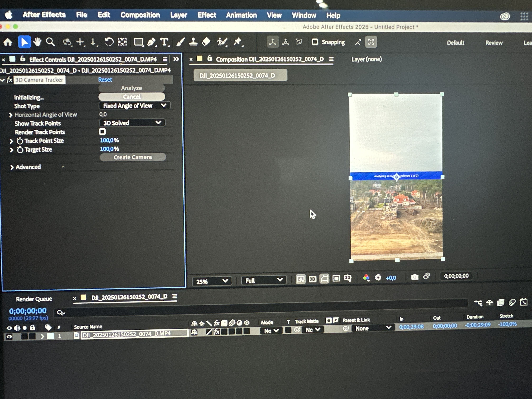The width and height of the screenshot is (532, 399).
Task: Toggle the Snapping checkbox
Action: (x=315, y=42)
